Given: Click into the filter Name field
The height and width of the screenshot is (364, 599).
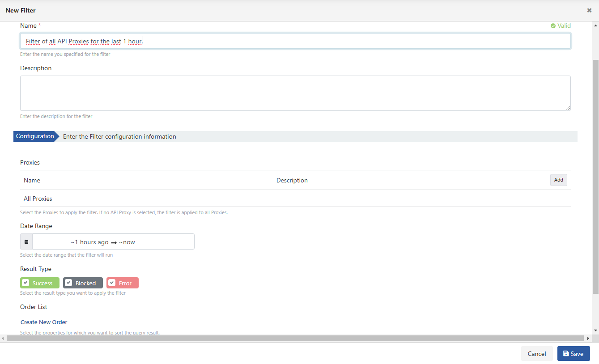Looking at the screenshot, I should pyautogui.click(x=295, y=41).
